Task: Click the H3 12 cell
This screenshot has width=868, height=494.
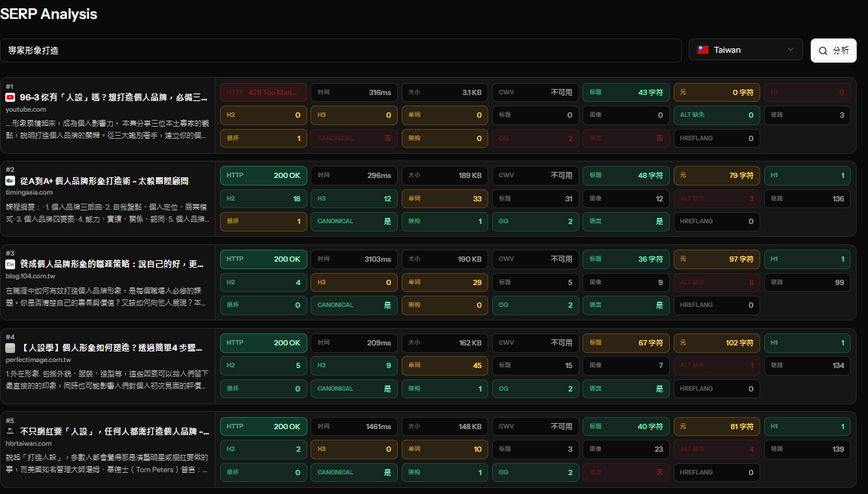Action: [x=354, y=199]
